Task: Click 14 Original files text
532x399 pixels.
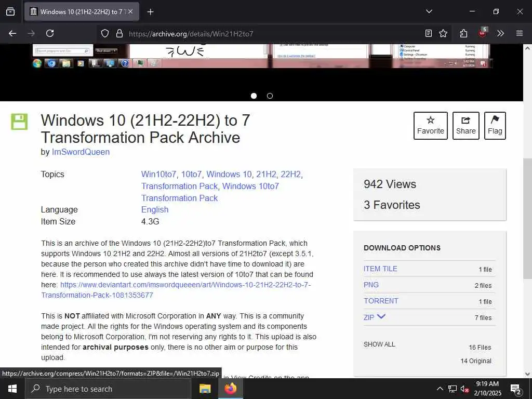Action: [x=476, y=361]
